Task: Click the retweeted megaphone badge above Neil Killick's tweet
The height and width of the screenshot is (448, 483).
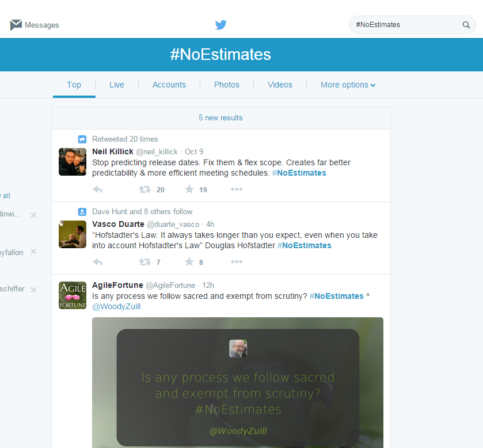Action: (x=82, y=139)
